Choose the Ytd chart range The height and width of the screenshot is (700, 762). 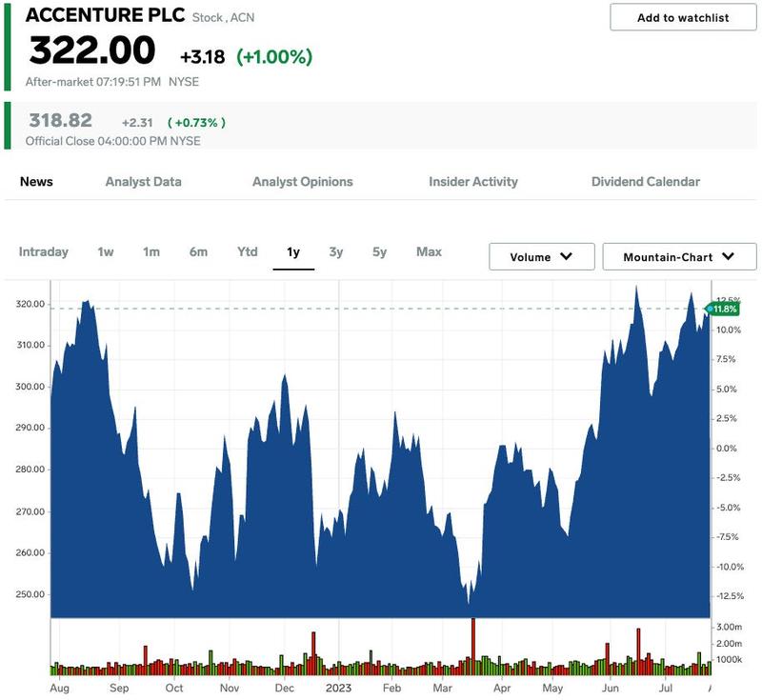pos(248,251)
